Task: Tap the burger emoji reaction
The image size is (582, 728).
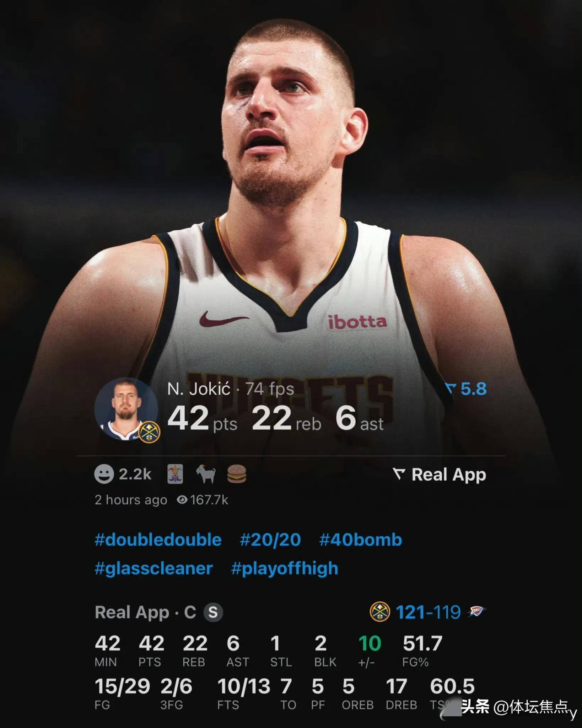Action: point(237,474)
